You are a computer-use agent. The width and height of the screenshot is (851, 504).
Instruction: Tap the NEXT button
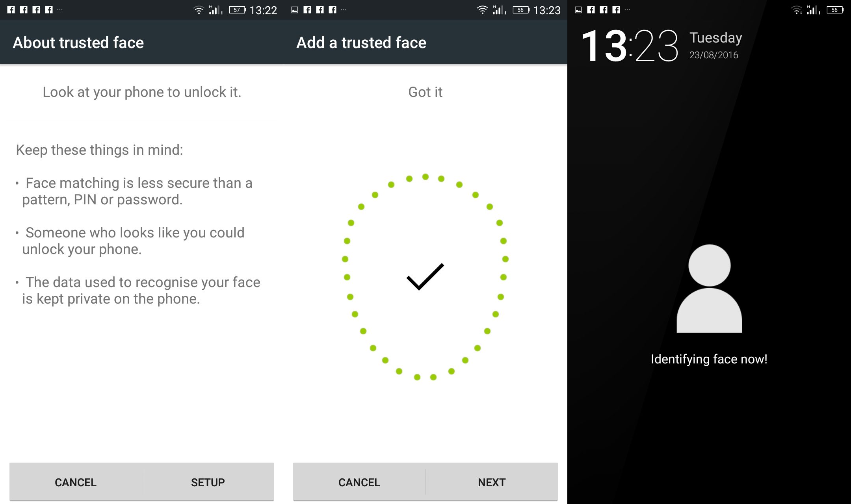492,482
